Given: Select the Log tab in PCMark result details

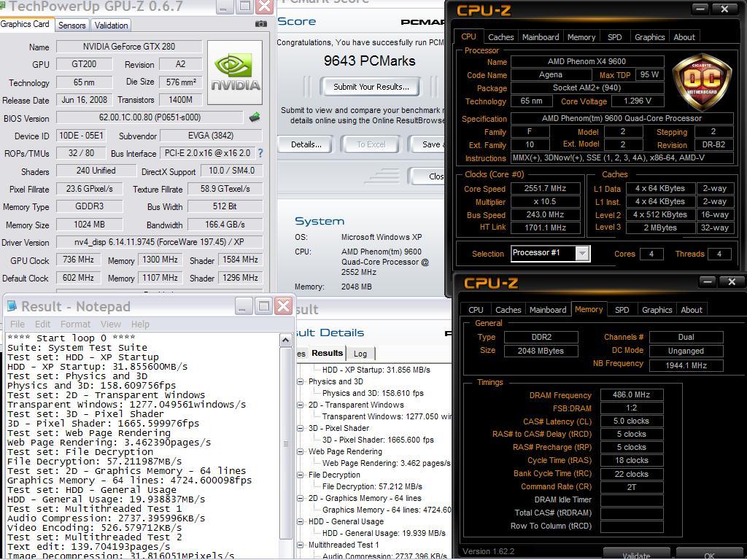Looking at the screenshot, I should (x=360, y=354).
